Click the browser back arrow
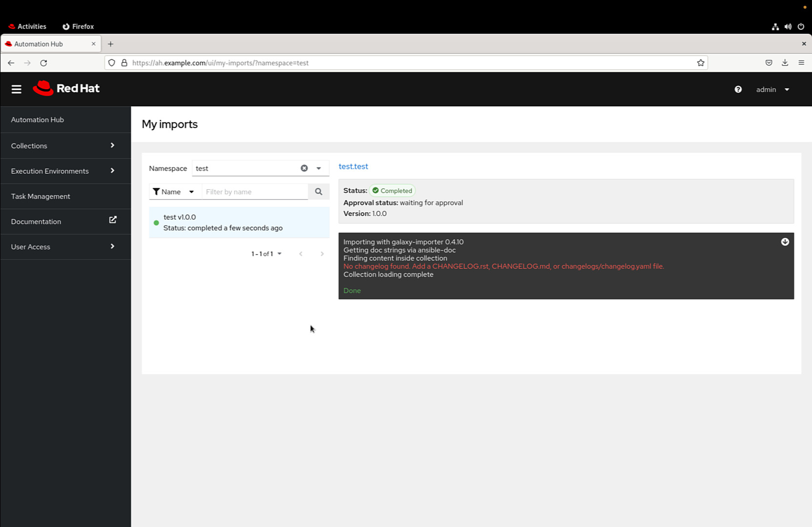The height and width of the screenshot is (527, 812). [x=11, y=63]
